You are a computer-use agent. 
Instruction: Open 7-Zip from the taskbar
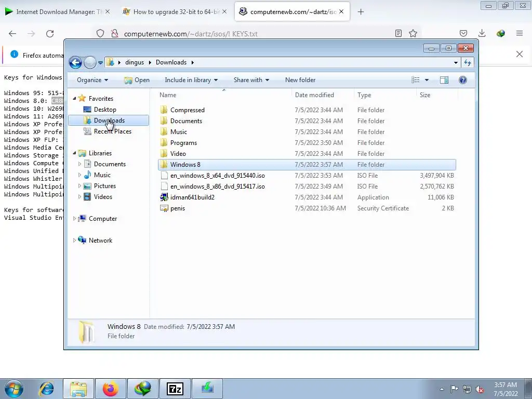tap(175, 389)
